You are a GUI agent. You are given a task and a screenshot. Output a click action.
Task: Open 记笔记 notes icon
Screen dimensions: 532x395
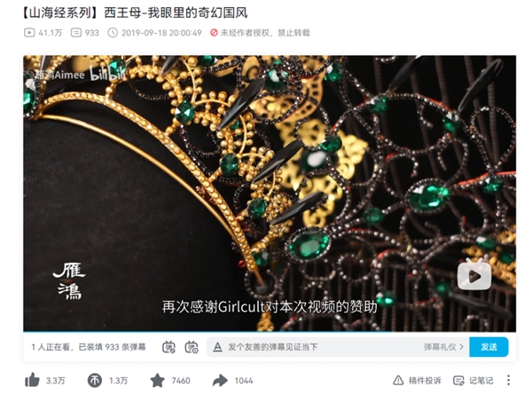[458, 381]
